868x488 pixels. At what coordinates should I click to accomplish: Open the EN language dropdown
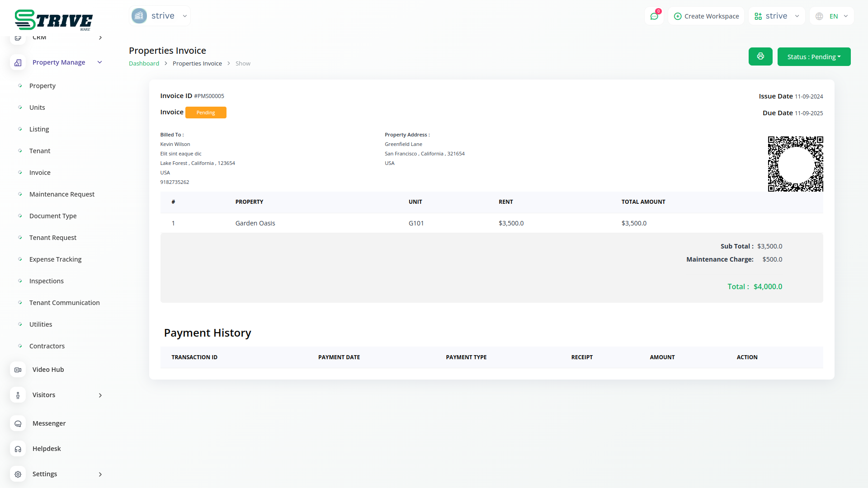(832, 16)
